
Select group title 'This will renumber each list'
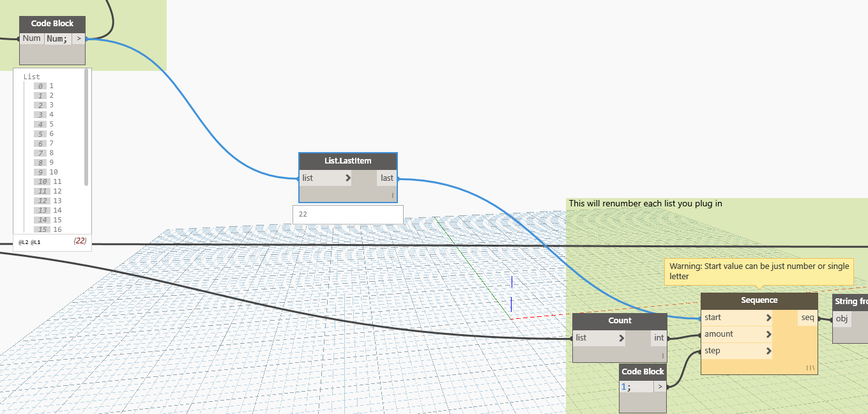tap(645, 204)
